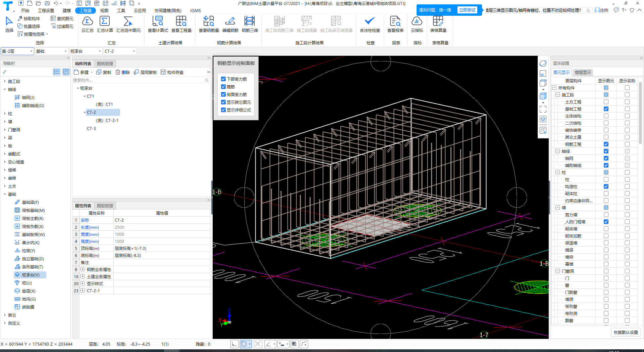Expand the 土建业务属性 property group
The height and width of the screenshot is (352, 644).
(83, 276)
